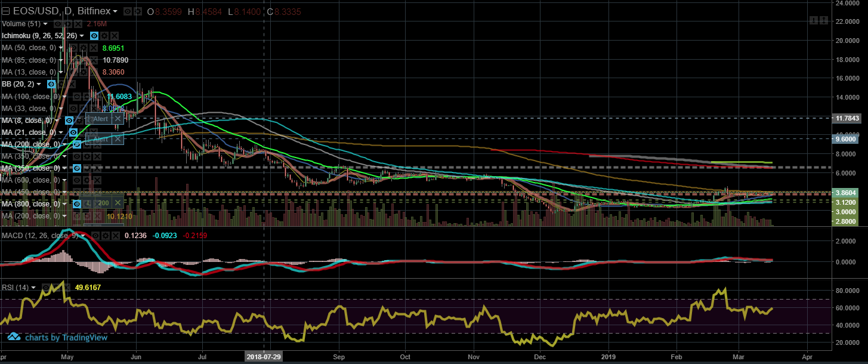
Task: Show the MA (50, close, 0) line
Action: (x=73, y=48)
